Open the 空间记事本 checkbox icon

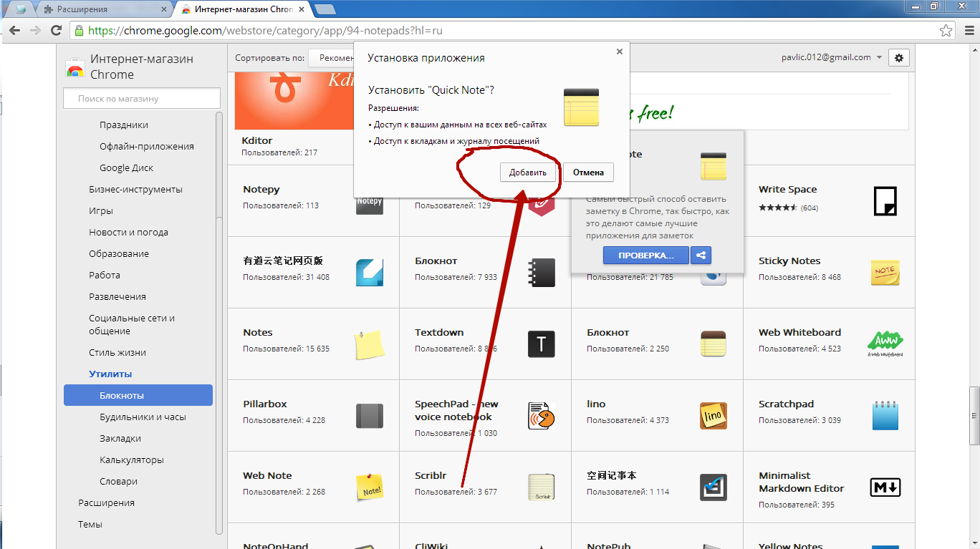[714, 487]
